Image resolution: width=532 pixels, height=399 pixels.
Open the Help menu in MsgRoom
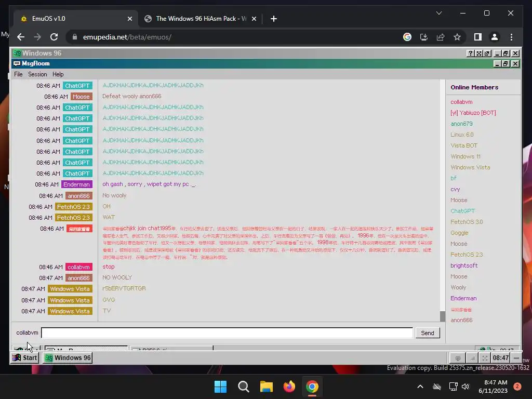coord(58,74)
